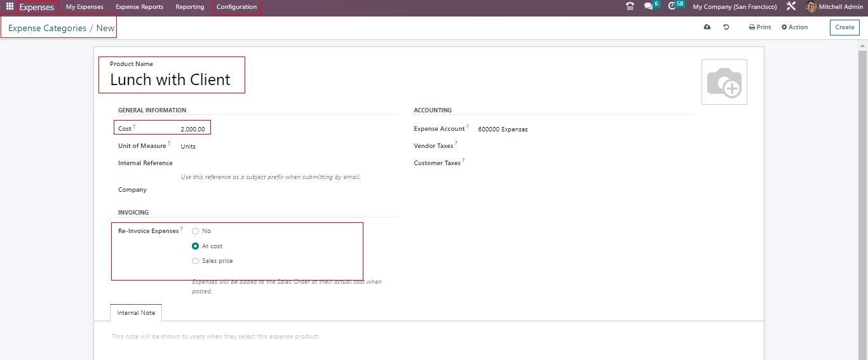Image resolution: width=868 pixels, height=360 pixels.
Task: Open the Configuration menu
Action: coord(236,7)
